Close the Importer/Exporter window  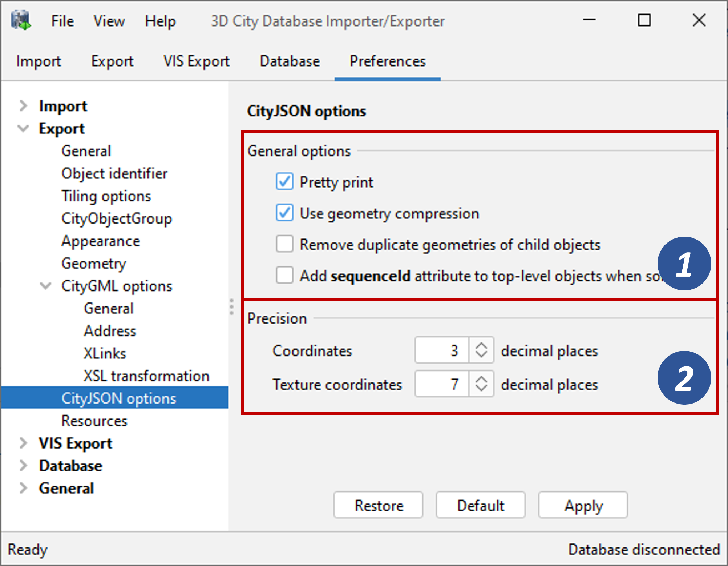coord(699,20)
